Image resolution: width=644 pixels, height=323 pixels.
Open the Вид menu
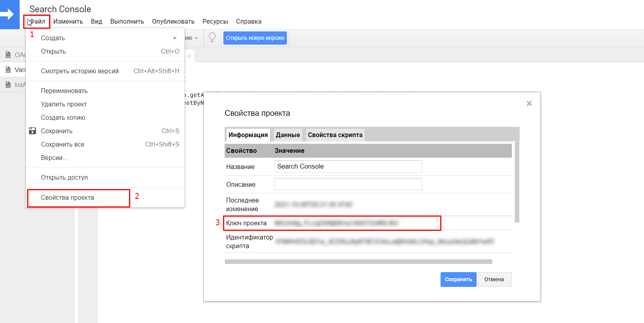click(x=96, y=22)
